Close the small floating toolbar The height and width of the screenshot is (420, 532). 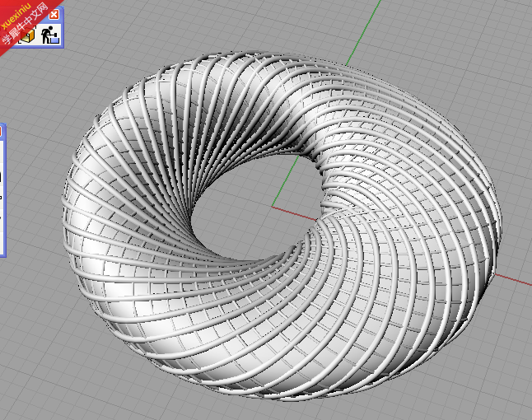click(54, 15)
